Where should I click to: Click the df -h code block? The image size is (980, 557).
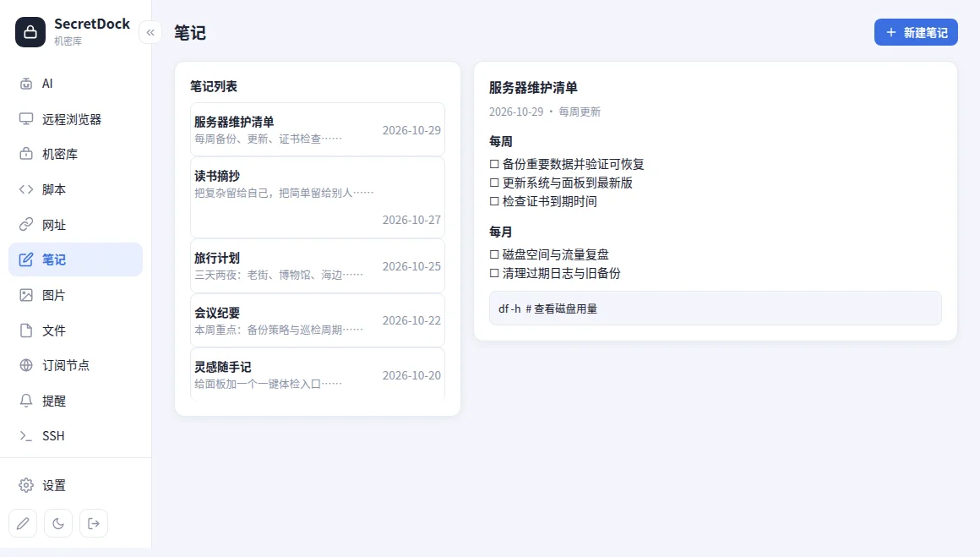click(x=715, y=309)
